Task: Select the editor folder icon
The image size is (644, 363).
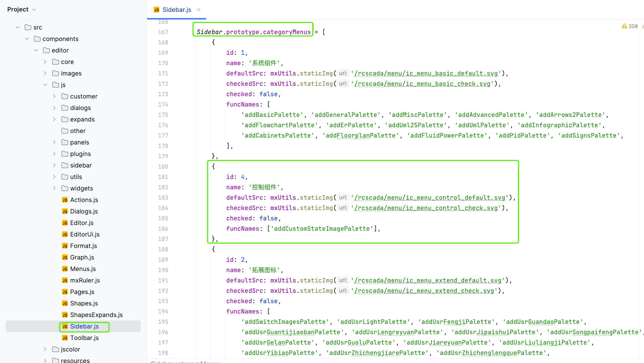Action: [x=46, y=50]
